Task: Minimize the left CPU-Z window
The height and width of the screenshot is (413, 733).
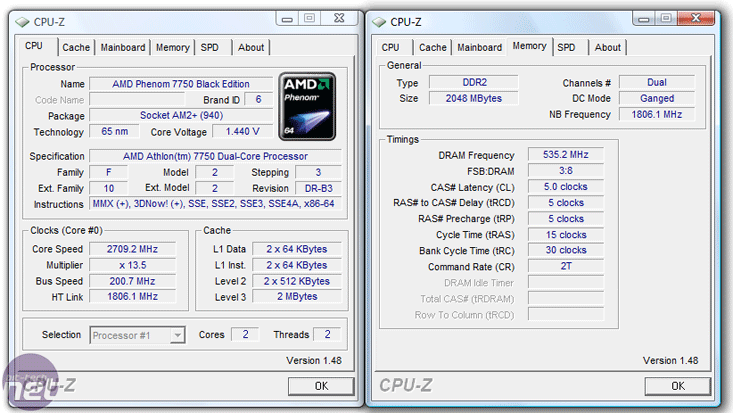Action: click(x=287, y=19)
